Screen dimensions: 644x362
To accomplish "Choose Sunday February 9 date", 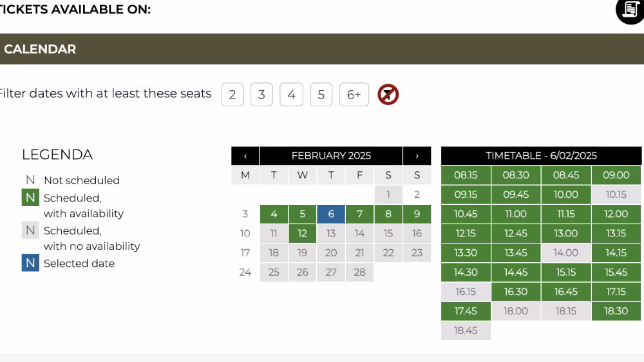I will 417,214.
